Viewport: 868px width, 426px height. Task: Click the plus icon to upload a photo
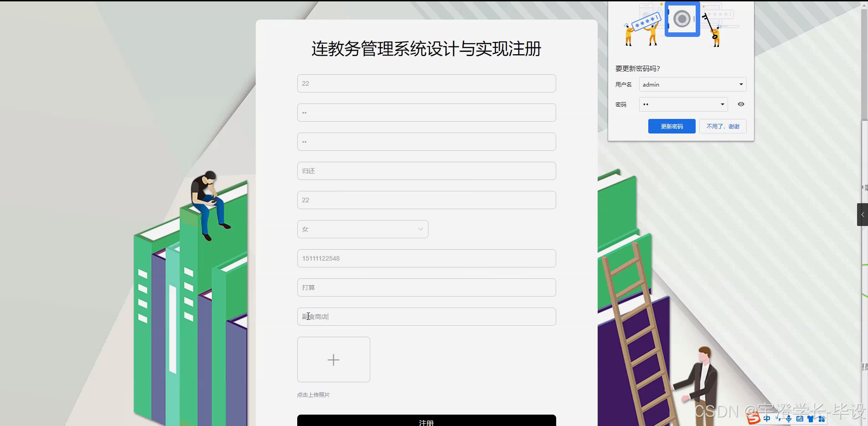tap(333, 359)
